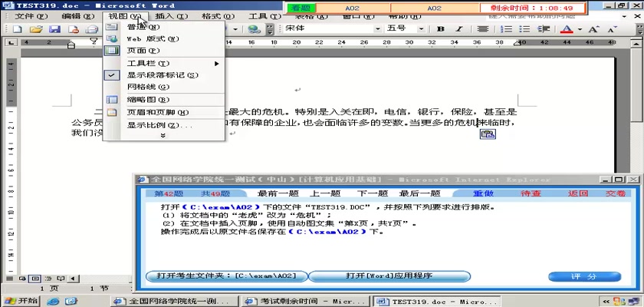Open the font color dropdown arrow
Image resolution: width=644 pixels, height=307 pixels.
click(580, 29)
